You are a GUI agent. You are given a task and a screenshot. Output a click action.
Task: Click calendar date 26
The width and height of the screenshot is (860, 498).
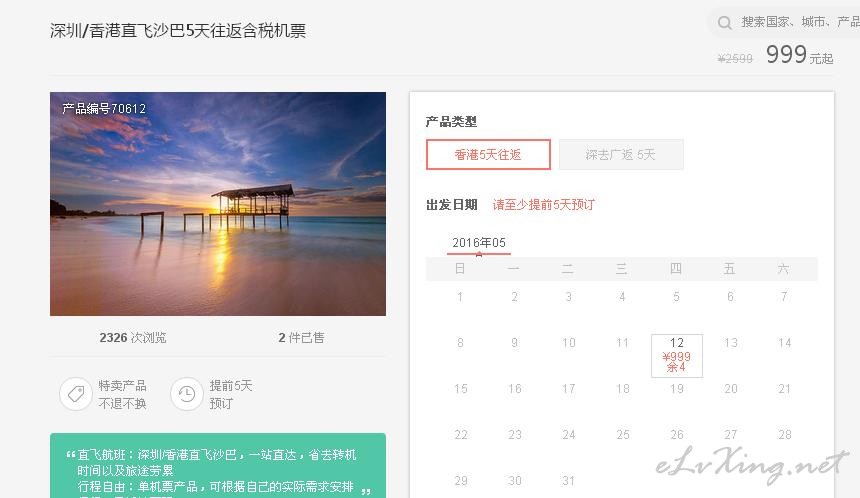point(677,435)
